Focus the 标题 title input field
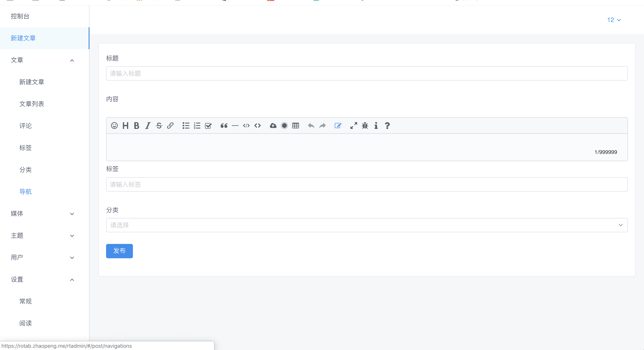Screen dimensions: 644x350 click(x=367, y=73)
